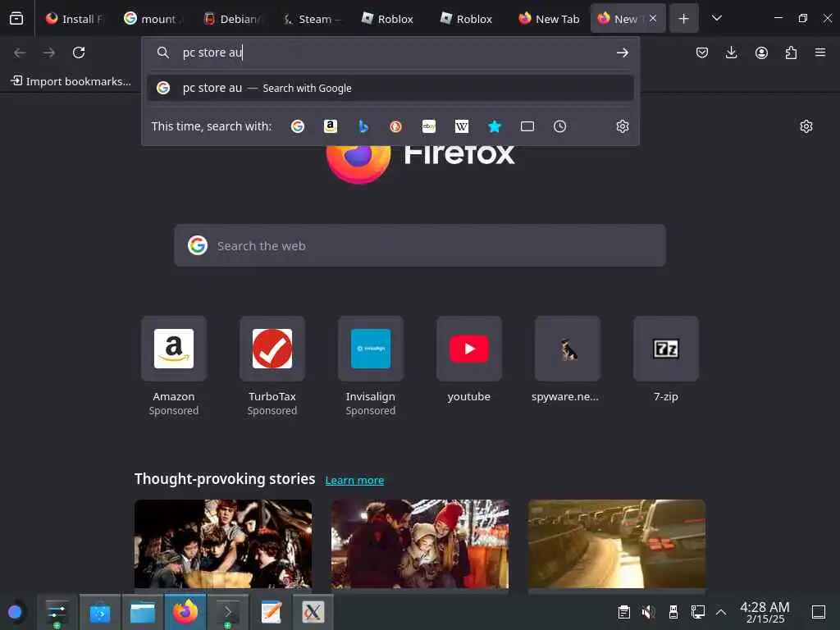840x630 pixels.
Task: Open the kids group story thumbnail
Action: (x=223, y=544)
